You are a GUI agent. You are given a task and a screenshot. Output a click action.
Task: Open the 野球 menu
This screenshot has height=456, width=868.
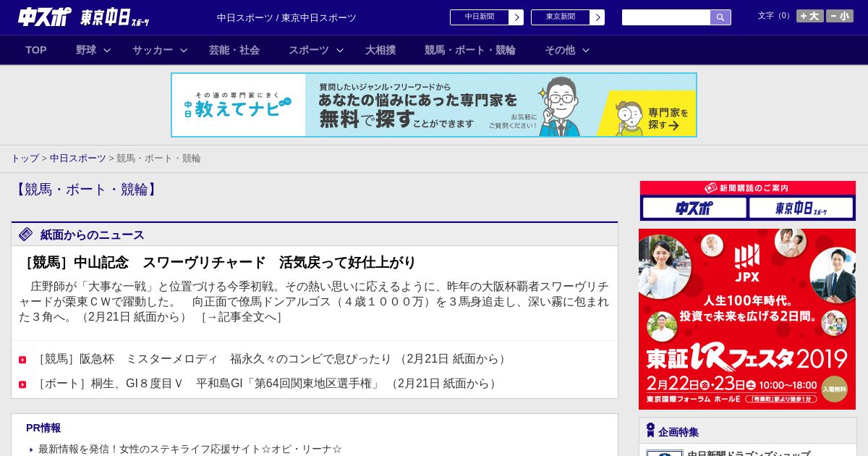[x=86, y=50]
